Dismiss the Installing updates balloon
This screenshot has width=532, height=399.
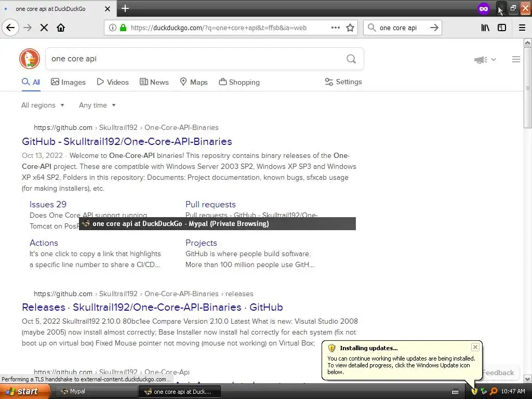(x=475, y=347)
